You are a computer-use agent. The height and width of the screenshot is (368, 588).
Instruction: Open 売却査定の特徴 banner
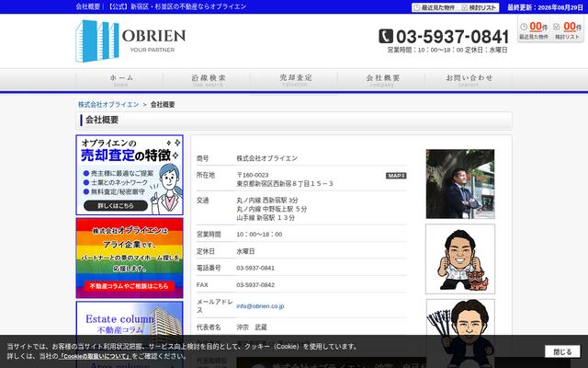click(130, 175)
